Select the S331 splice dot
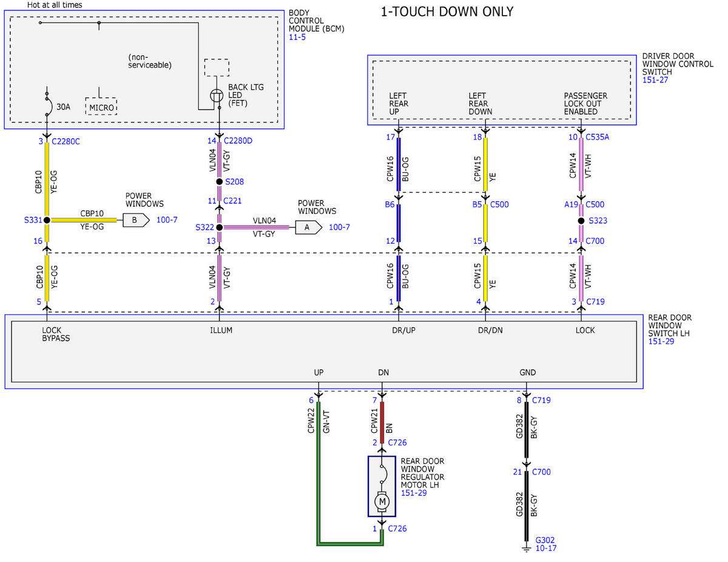The width and height of the screenshot is (728, 562). tap(47, 219)
